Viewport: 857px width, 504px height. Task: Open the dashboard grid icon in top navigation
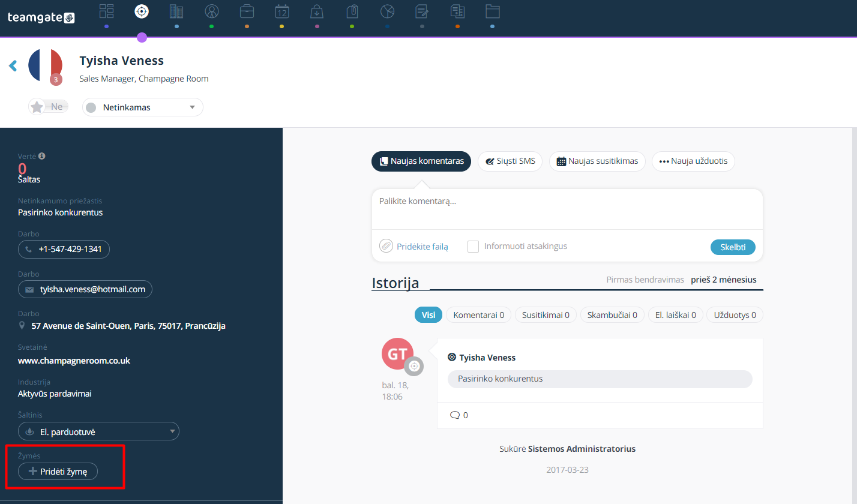tap(106, 11)
